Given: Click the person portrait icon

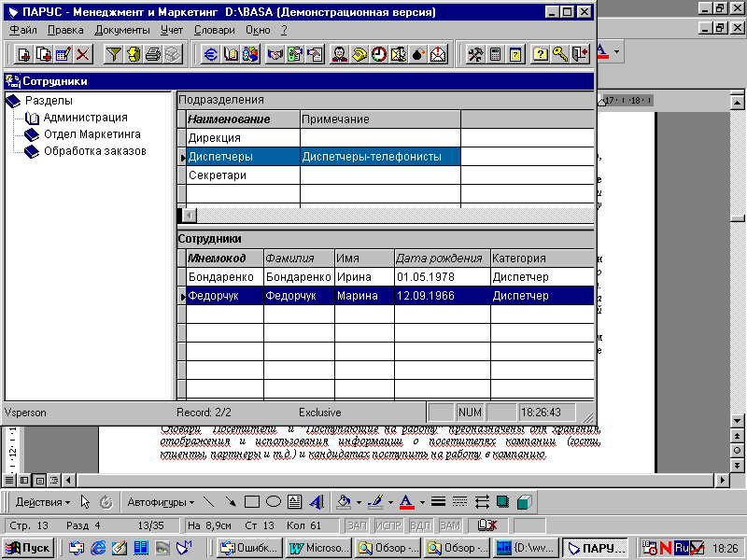Looking at the screenshot, I should (339, 54).
